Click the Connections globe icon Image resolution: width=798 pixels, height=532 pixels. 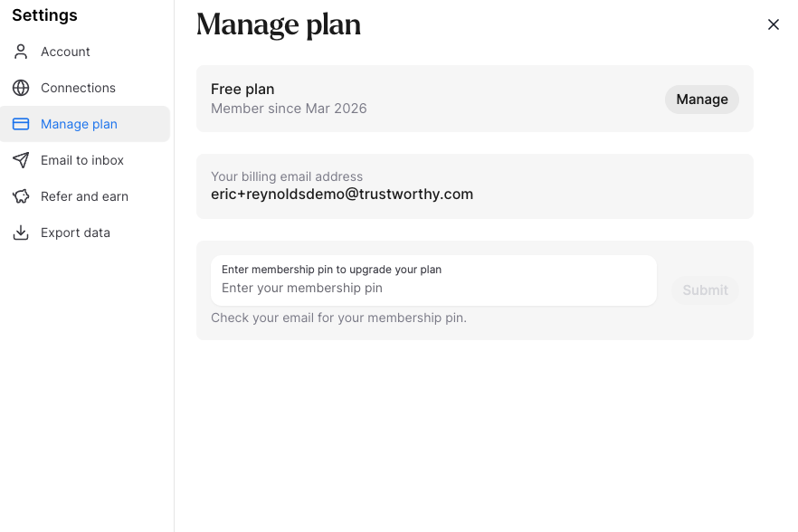click(21, 88)
